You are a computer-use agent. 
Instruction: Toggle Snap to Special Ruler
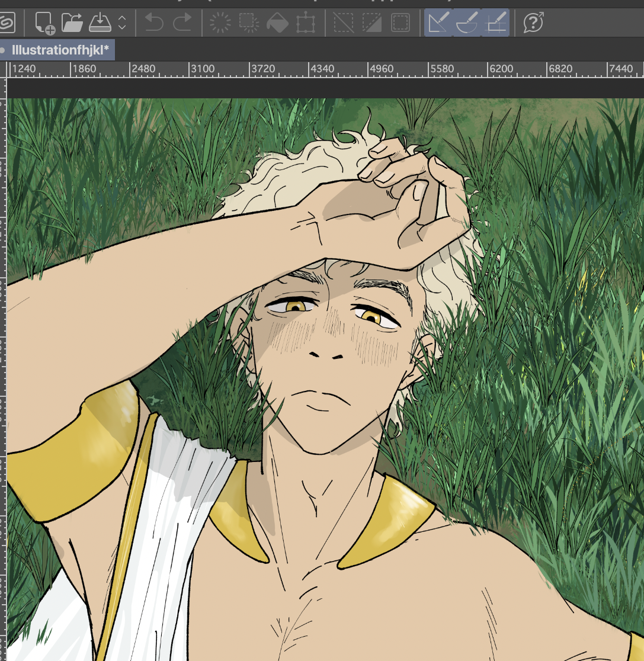467,23
